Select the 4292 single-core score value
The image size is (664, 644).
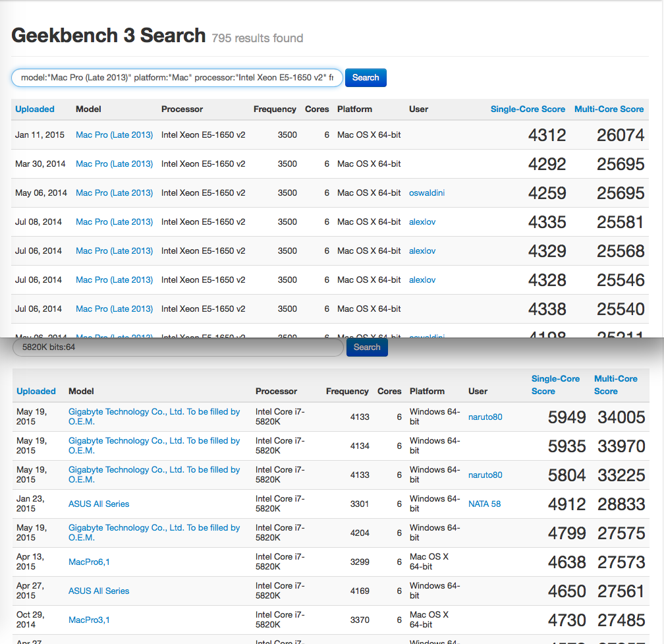[x=547, y=164]
